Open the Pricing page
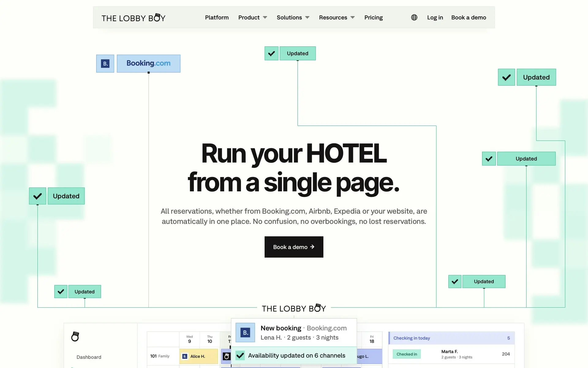Image resolution: width=588 pixels, height=368 pixels. (373, 17)
